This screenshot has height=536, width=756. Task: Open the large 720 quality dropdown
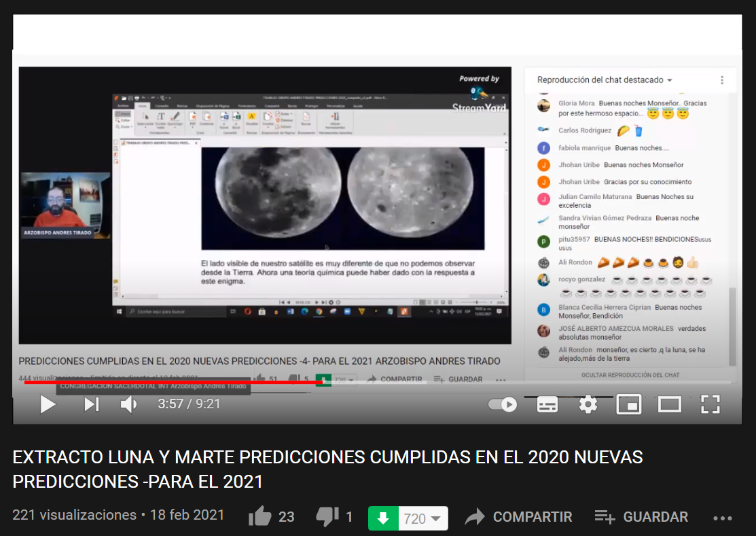[423, 518]
